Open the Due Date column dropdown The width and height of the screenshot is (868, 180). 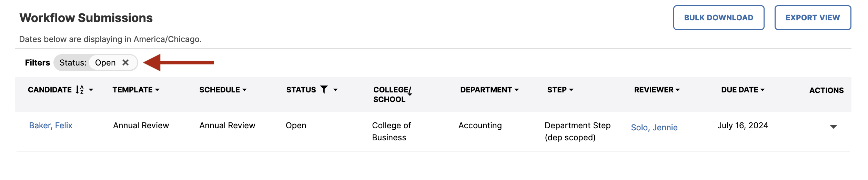743,90
